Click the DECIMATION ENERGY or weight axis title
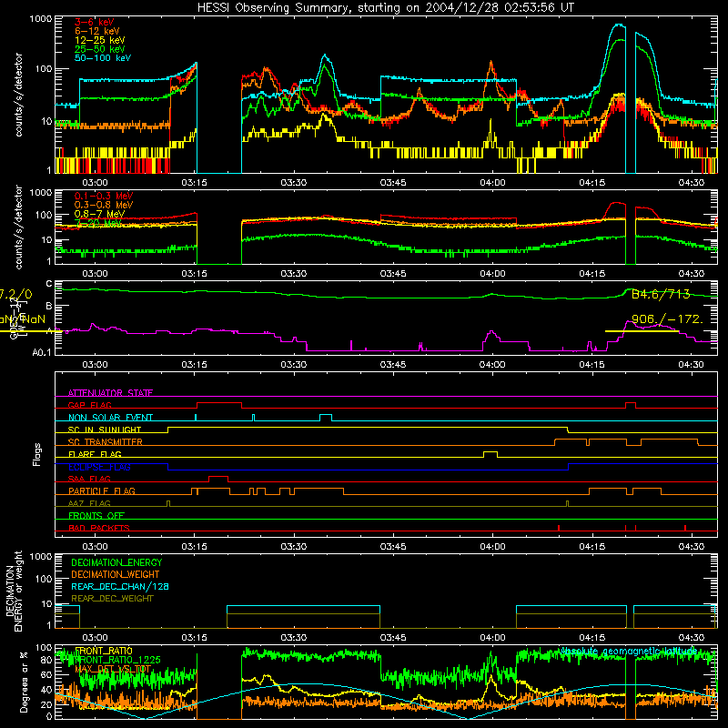The image size is (728, 728). (15, 591)
